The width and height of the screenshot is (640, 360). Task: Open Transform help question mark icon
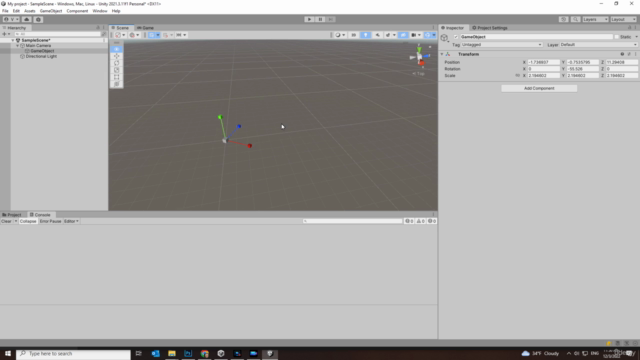click(622, 54)
